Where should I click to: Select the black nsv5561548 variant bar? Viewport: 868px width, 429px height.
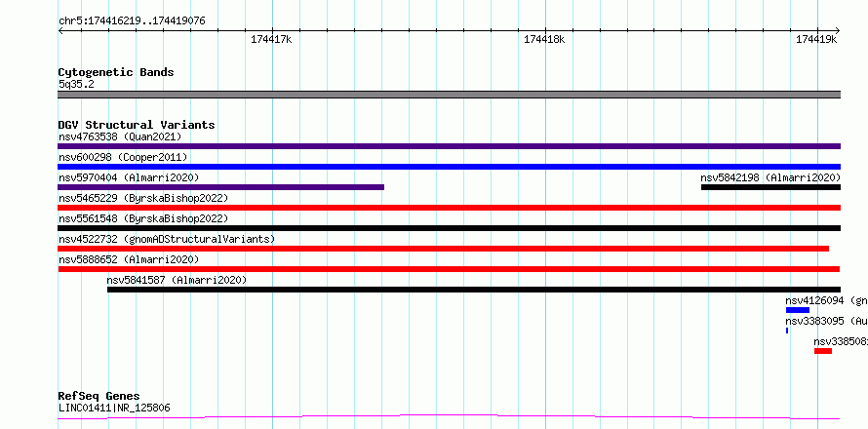point(449,228)
